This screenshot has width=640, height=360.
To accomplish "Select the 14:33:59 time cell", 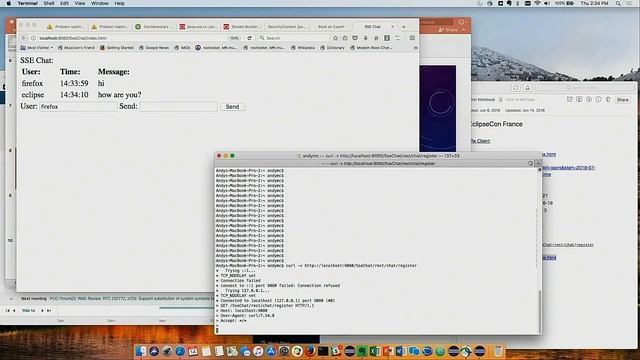I will pos(74,83).
